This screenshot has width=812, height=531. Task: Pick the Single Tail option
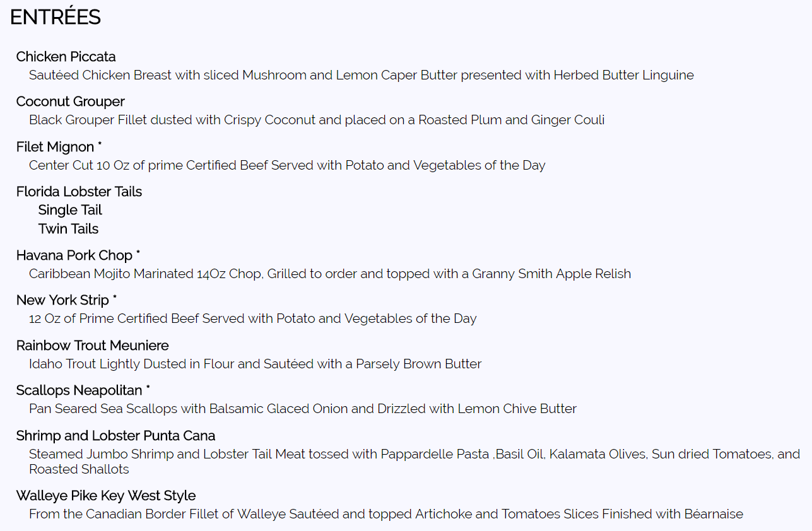point(70,210)
